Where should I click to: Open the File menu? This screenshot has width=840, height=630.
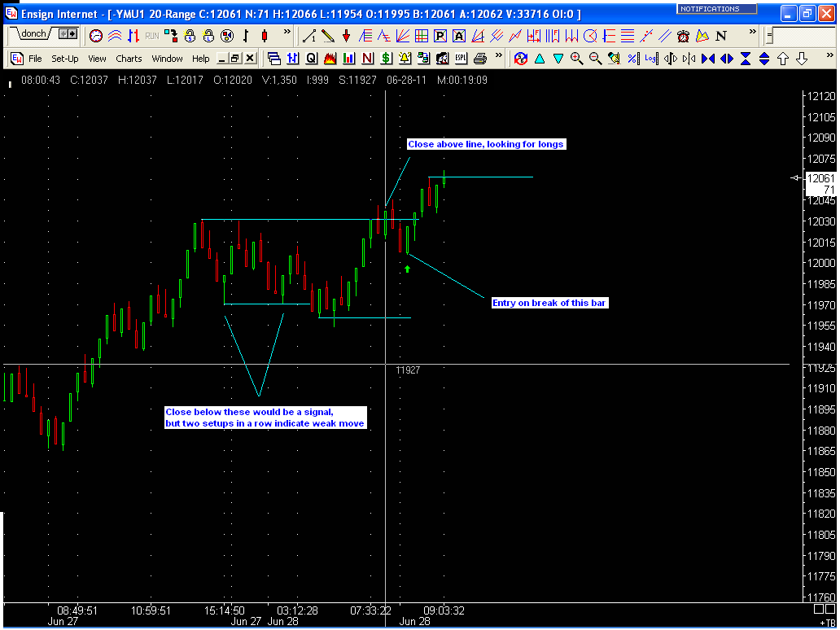click(x=35, y=59)
